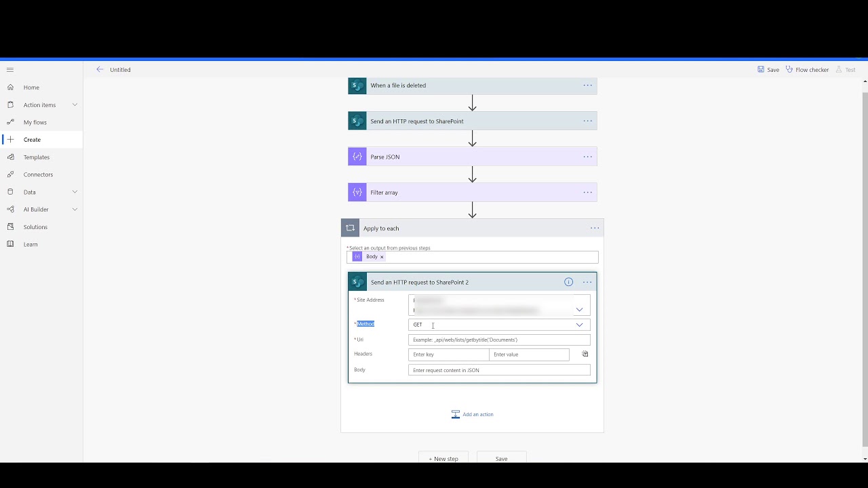Open ellipsis menu for Filter array step
The width and height of the screenshot is (868, 488).
tap(588, 192)
